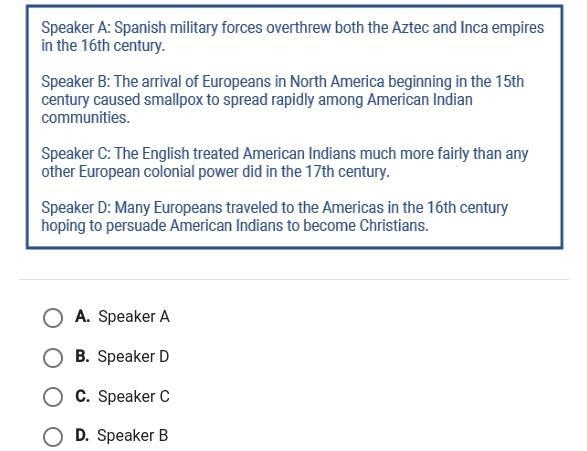This screenshot has width=587, height=451.
Task: Click the 'Speaker C' answer label
Action: (x=134, y=396)
